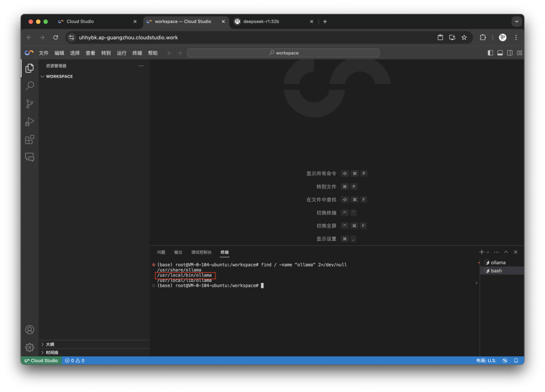Open terminal panel more actions ellipsis

(497, 252)
